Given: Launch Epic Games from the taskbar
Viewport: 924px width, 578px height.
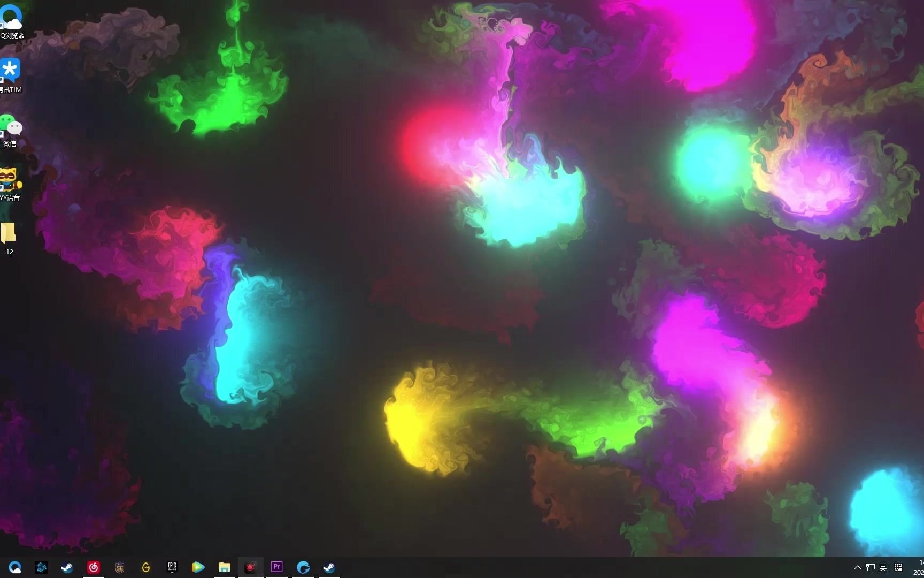Looking at the screenshot, I should [172, 567].
